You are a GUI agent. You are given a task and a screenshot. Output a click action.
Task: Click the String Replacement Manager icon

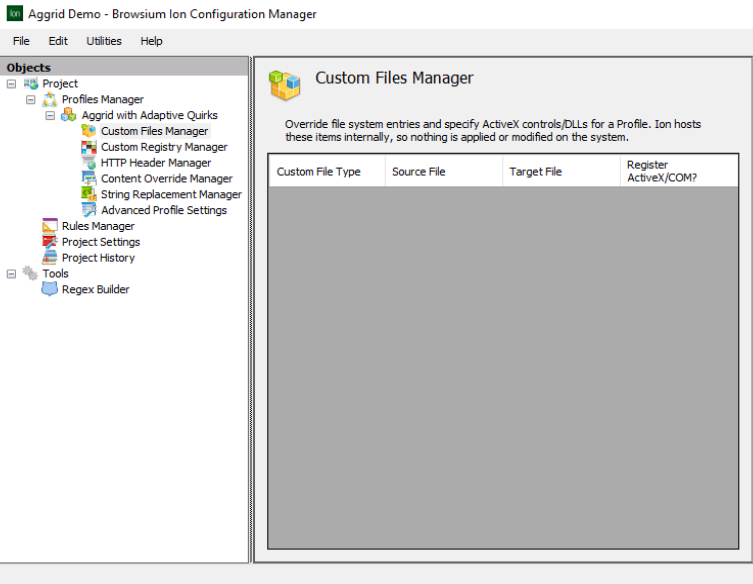pos(88,195)
